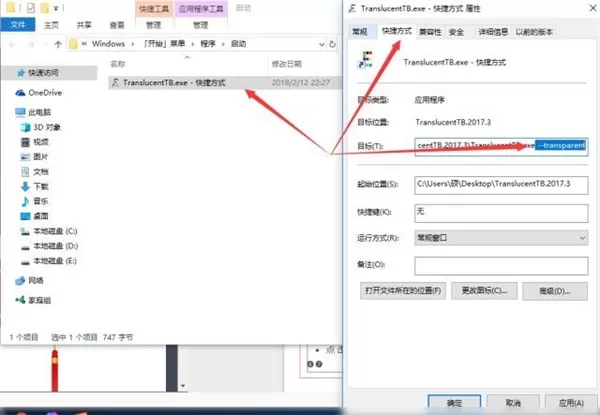Select 家庭组 in the navigation pane
The image size is (600, 415).
pyautogui.click(x=39, y=300)
